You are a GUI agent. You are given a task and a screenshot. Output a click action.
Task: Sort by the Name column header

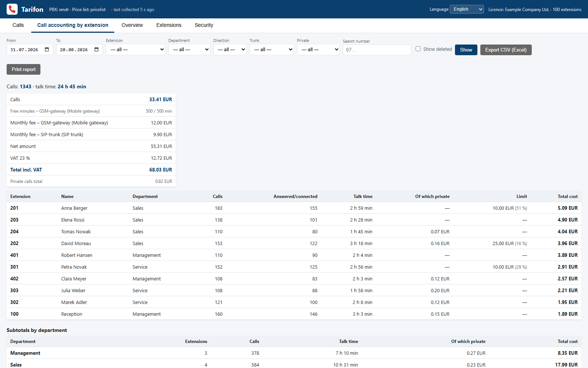click(67, 196)
